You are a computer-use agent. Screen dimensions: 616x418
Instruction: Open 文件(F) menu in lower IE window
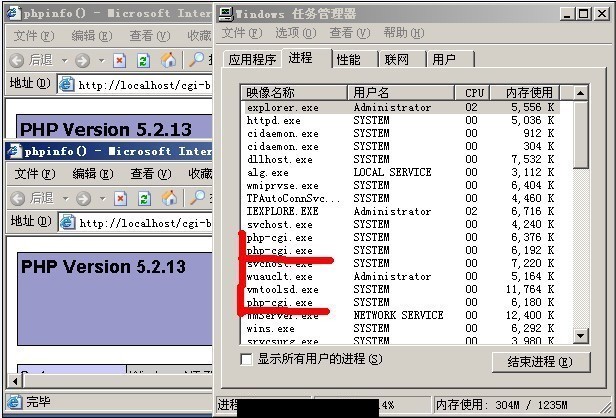35,174
